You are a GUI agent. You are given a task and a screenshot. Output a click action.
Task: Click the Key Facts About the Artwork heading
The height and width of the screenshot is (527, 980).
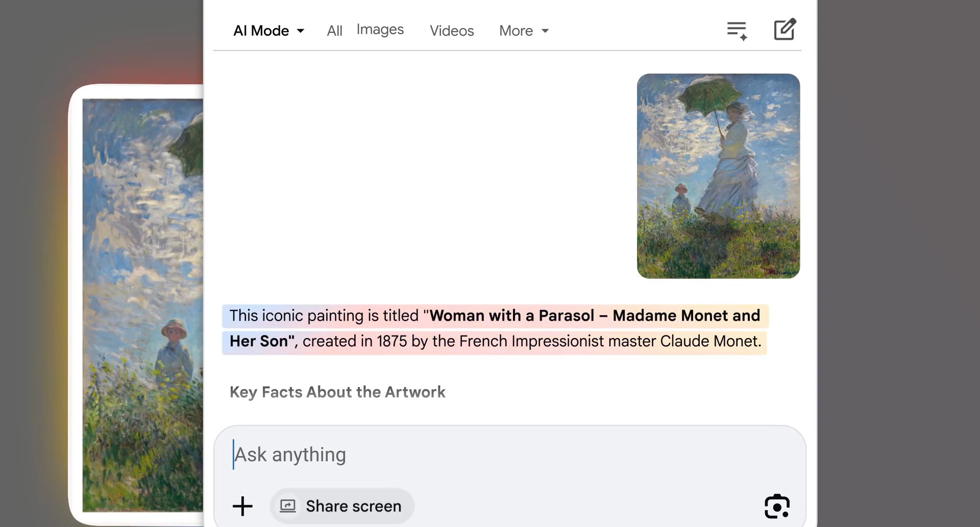(337, 392)
